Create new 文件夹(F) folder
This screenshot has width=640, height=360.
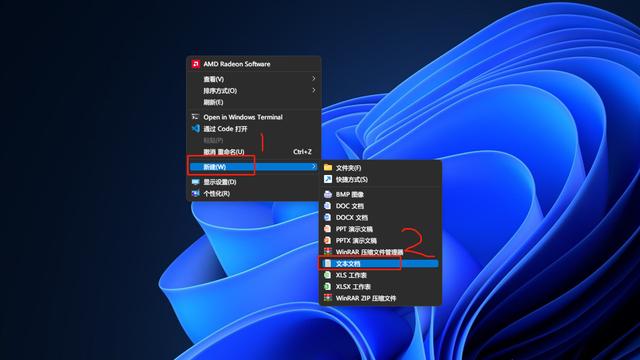click(380, 168)
